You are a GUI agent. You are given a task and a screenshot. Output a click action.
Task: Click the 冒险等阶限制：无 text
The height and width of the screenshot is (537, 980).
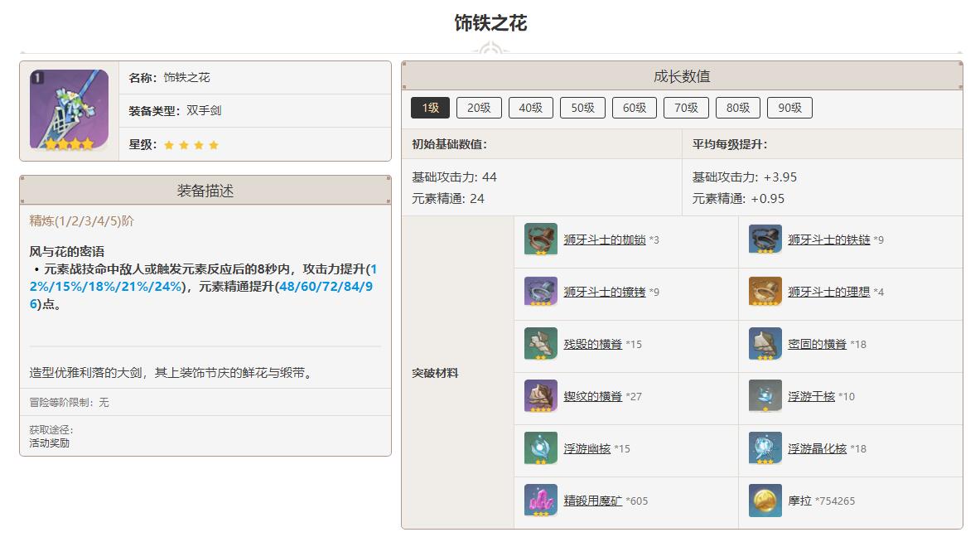[x=69, y=403]
